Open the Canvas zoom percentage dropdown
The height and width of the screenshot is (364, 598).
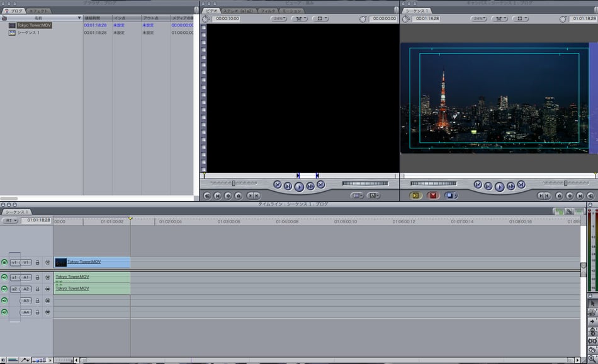tap(479, 19)
